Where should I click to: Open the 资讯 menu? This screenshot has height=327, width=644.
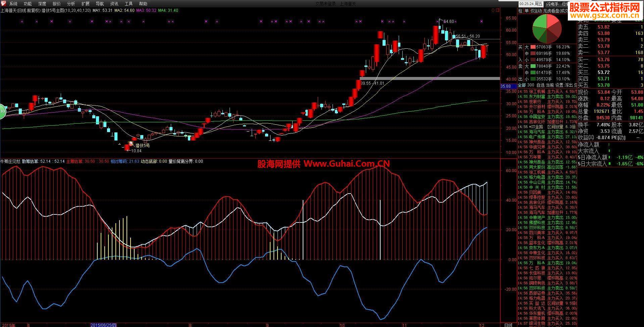tap(114, 4)
